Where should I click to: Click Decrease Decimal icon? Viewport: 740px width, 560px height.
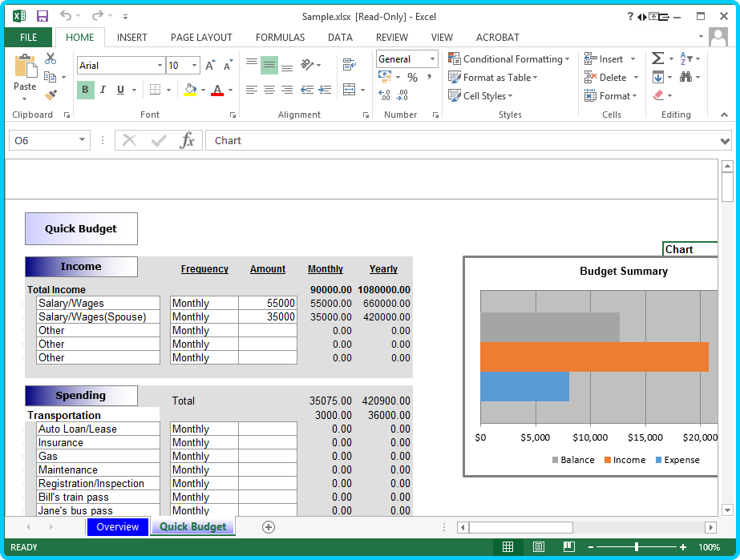point(402,95)
